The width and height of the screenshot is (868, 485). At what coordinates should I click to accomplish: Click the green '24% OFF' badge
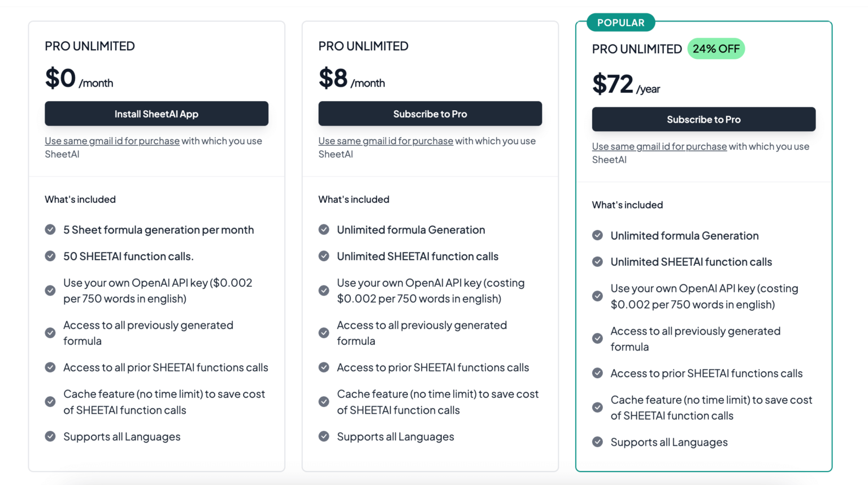point(716,49)
